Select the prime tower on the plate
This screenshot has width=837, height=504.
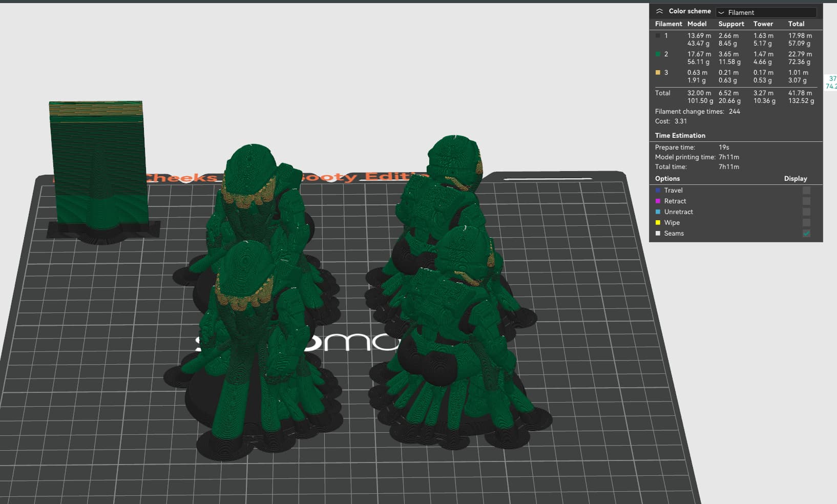pos(97,169)
